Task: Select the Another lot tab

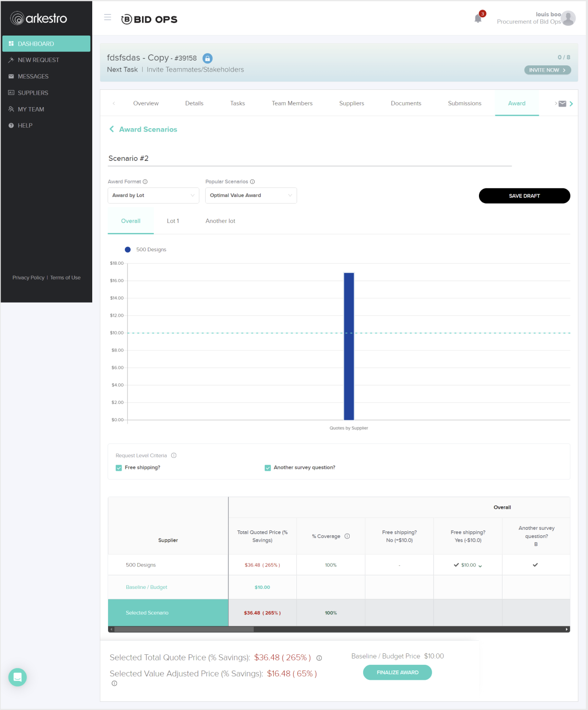Action: [x=220, y=220]
